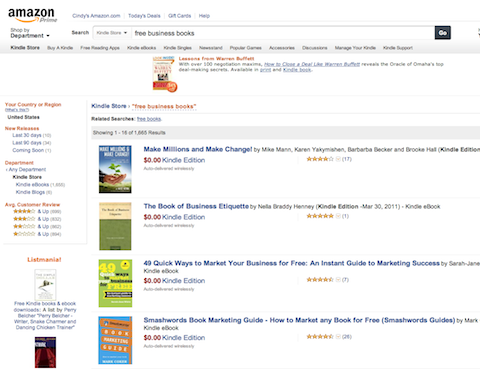Image resolution: width=480 pixels, height=369 pixels.
Task: Open 17 reviews for Make Millions
Action: [x=347, y=159]
